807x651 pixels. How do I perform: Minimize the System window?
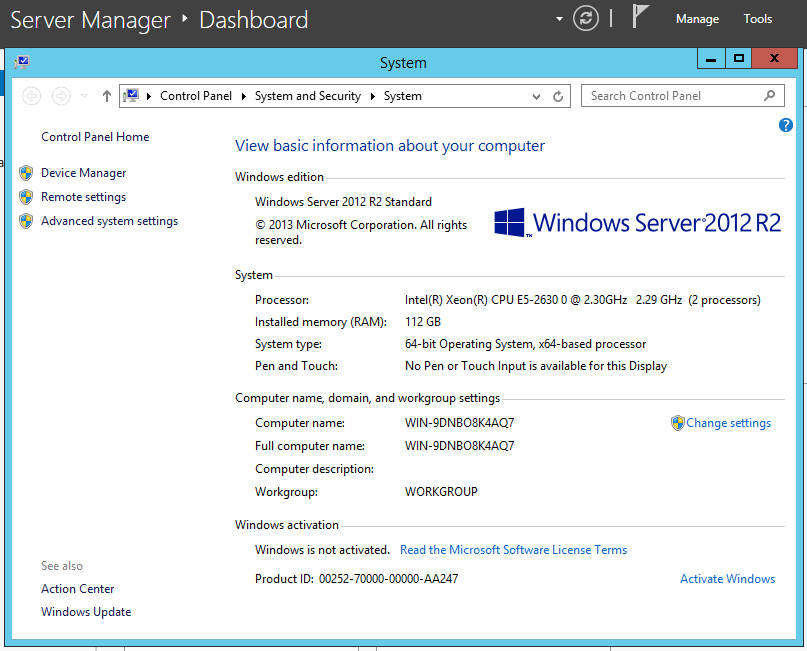pos(711,59)
